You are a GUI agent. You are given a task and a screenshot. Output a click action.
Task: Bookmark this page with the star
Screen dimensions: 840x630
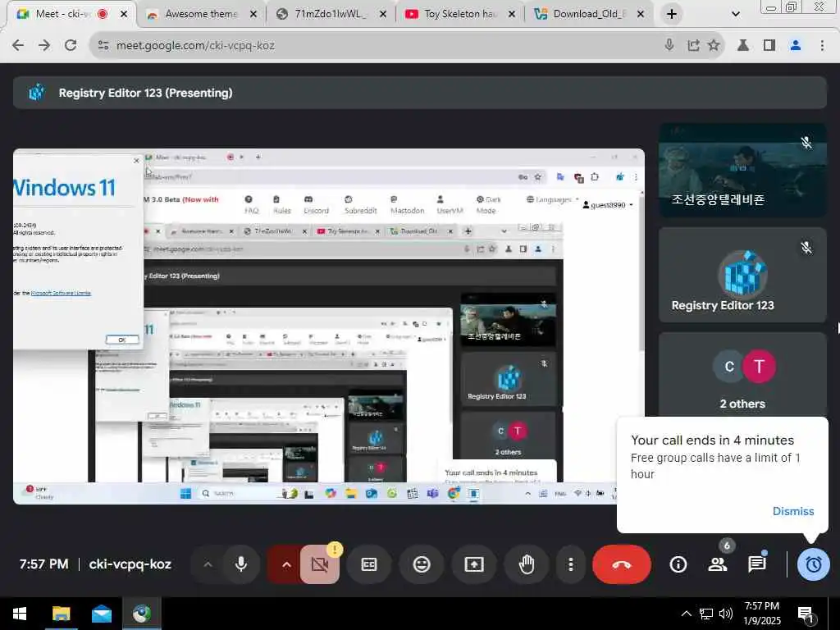pos(714,46)
